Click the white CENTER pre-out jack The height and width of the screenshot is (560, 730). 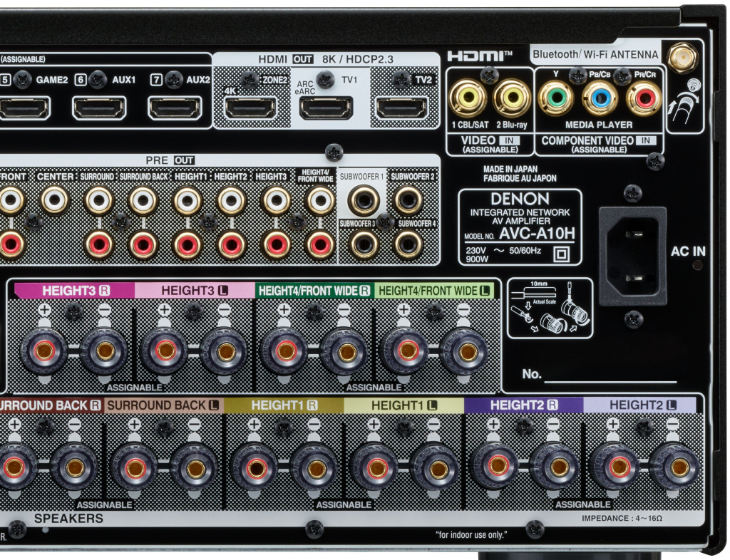[x=55, y=201]
